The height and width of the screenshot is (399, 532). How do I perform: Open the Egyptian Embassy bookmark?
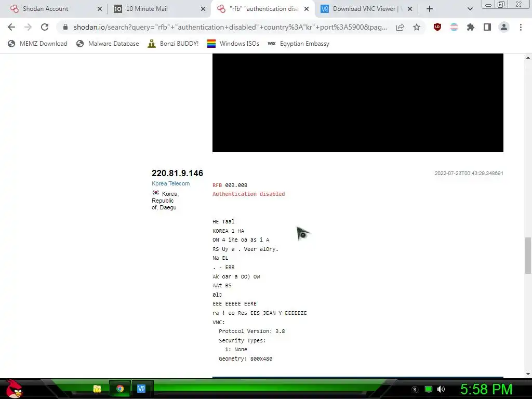coord(298,44)
